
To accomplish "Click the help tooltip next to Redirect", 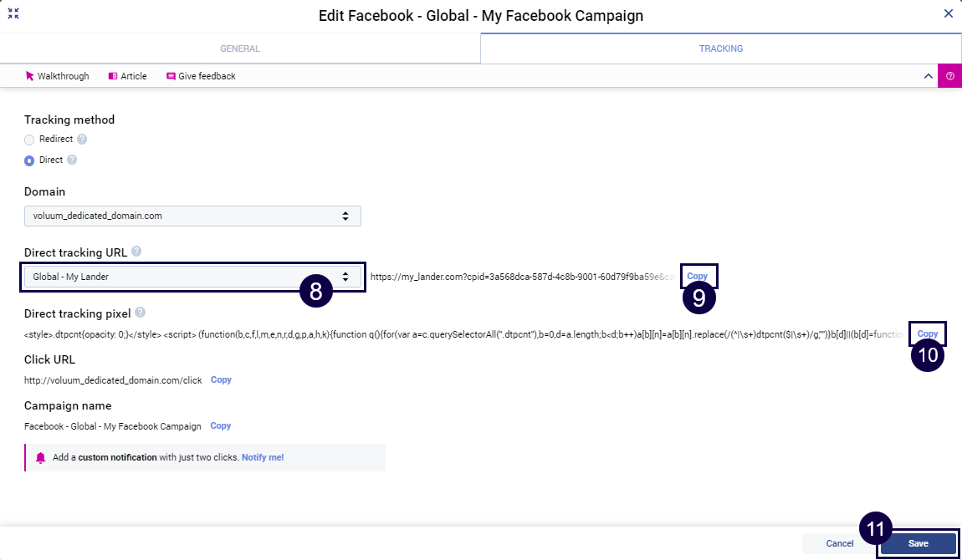I will (82, 139).
